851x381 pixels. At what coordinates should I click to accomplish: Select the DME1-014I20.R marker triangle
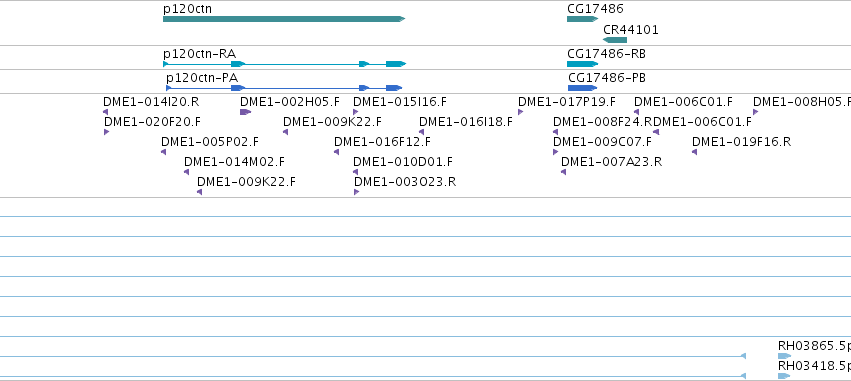105,112
